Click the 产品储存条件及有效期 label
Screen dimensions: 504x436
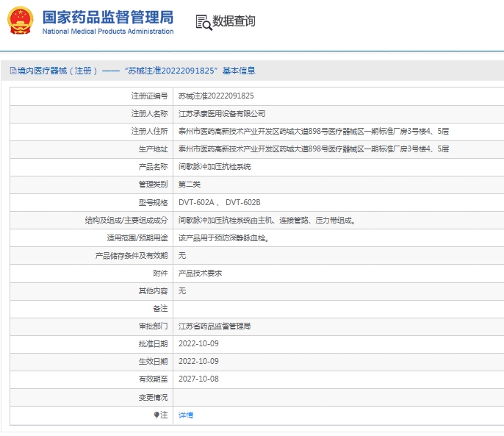(x=132, y=255)
